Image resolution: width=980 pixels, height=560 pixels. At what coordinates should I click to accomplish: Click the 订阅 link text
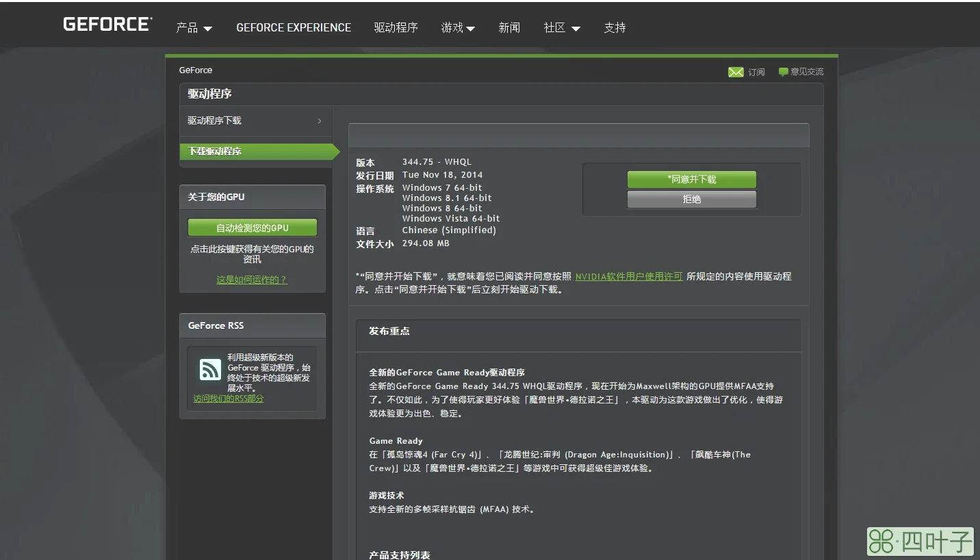[x=756, y=72]
